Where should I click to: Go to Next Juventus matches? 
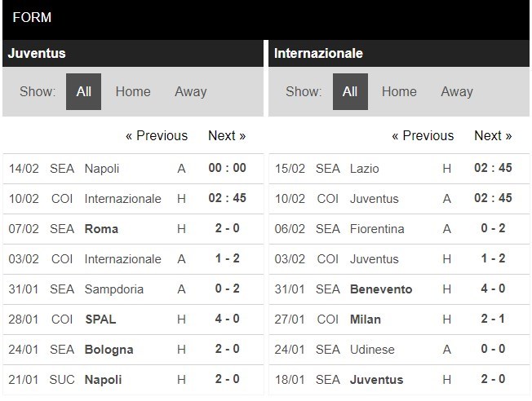227,136
